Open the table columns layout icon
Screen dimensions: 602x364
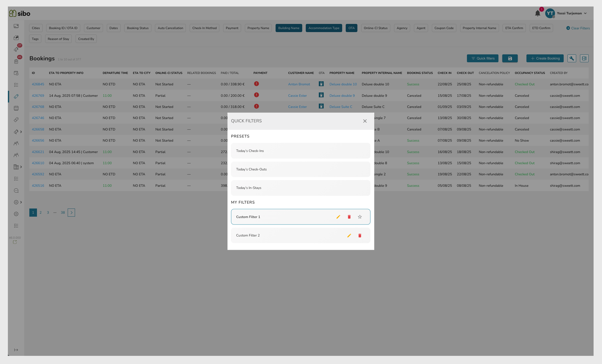(x=584, y=58)
